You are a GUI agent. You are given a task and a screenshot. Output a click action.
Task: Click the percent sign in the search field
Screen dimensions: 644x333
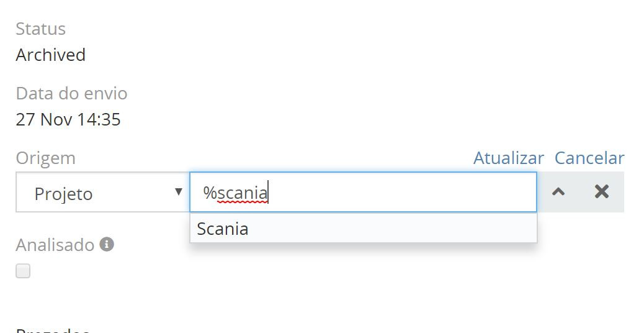click(210, 193)
